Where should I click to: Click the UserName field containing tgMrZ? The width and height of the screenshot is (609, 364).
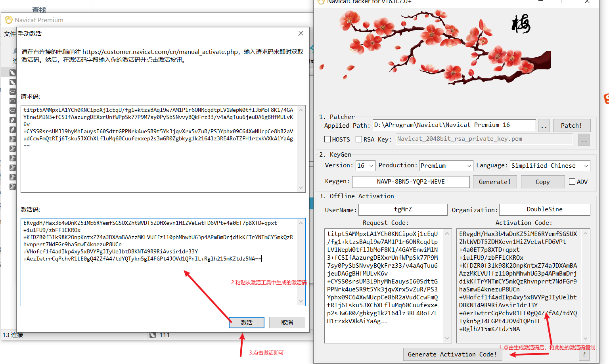pos(403,209)
